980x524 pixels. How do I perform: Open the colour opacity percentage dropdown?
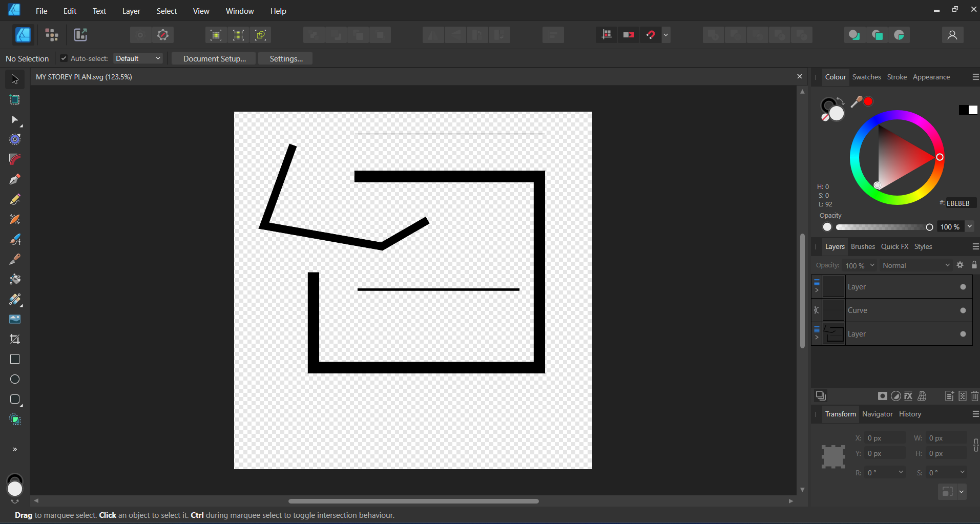pyautogui.click(x=969, y=226)
